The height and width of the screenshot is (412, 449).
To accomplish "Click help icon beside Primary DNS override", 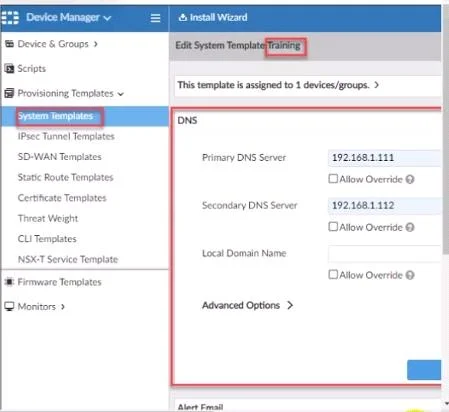I will pos(410,180).
